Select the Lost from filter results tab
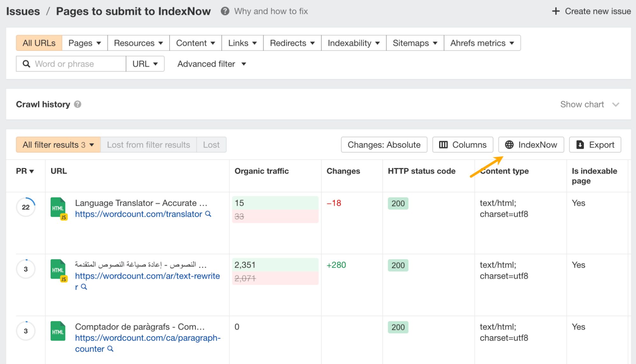The height and width of the screenshot is (364, 636). [148, 144]
